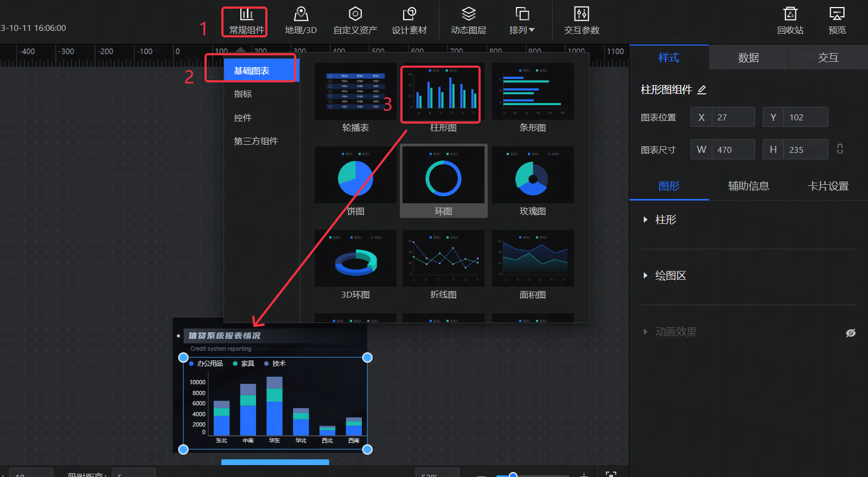Viewport: 868px width, 477px height.
Task: Choose the 折线图 line chart thumbnail
Action: click(443, 259)
